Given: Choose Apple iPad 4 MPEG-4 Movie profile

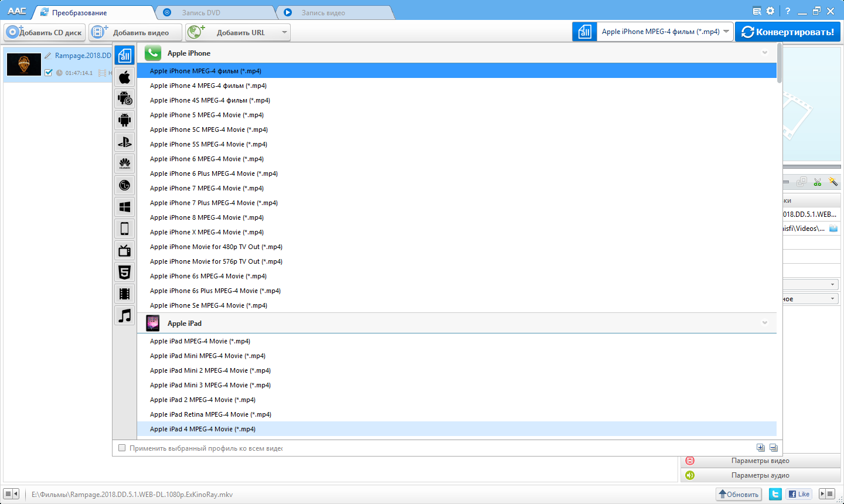Looking at the screenshot, I should tap(457, 429).
